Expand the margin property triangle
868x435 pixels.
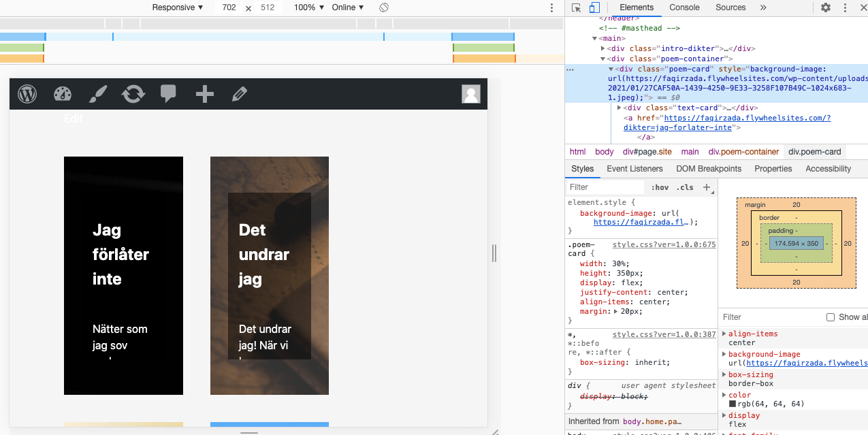coord(616,312)
